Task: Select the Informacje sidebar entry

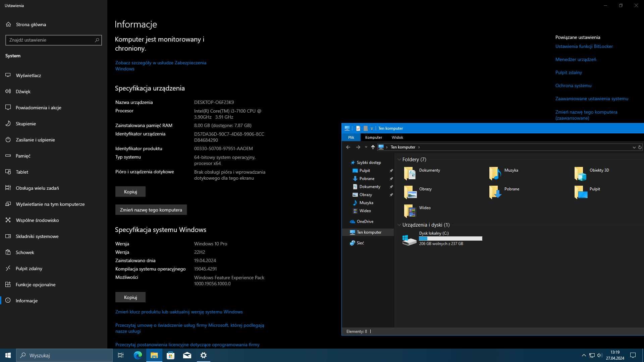Action: (x=54, y=301)
